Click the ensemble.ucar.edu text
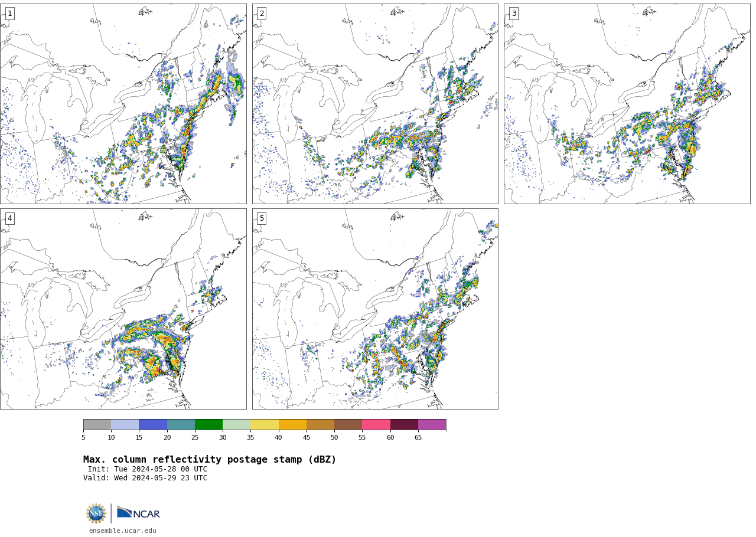 123,531
